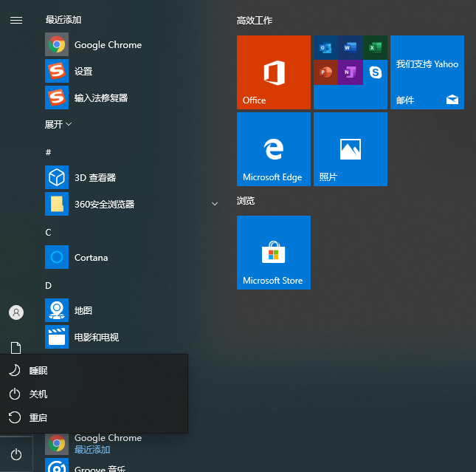The height and width of the screenshot is (472, 476).
Task: Toggle the hamburger menu at top left
Action: (15, 20)
